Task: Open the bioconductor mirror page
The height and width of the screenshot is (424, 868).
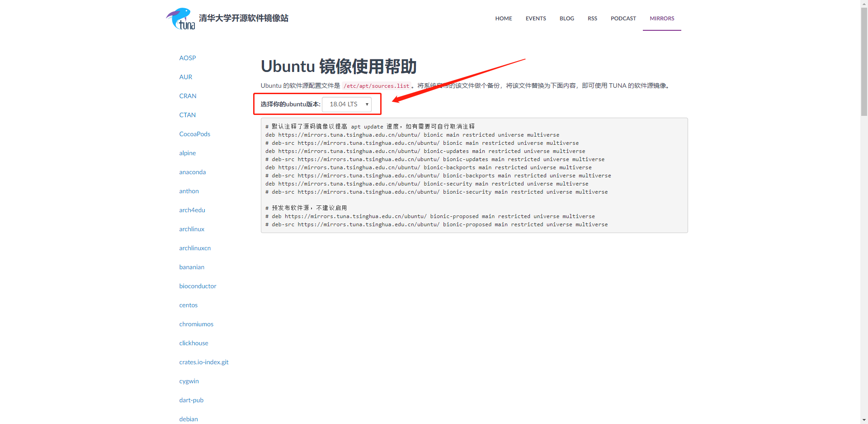Action: coord(198,286)
